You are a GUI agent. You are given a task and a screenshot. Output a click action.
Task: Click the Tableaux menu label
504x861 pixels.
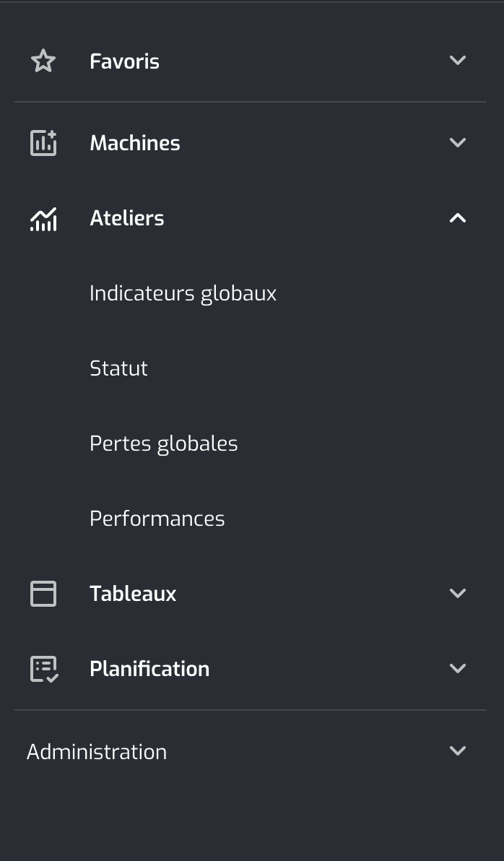click(133, 594)
